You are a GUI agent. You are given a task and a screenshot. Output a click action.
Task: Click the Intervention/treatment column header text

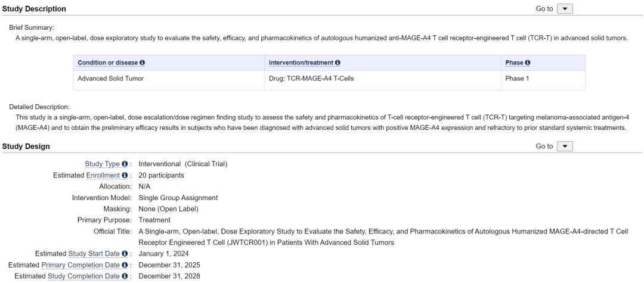pos(301,63)
